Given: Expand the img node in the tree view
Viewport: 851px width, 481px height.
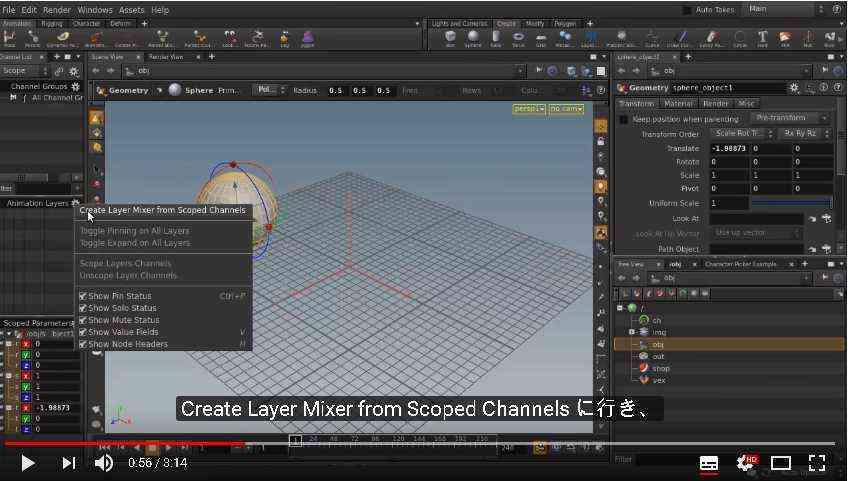Looking at the screenshot, I should point(632,332).
